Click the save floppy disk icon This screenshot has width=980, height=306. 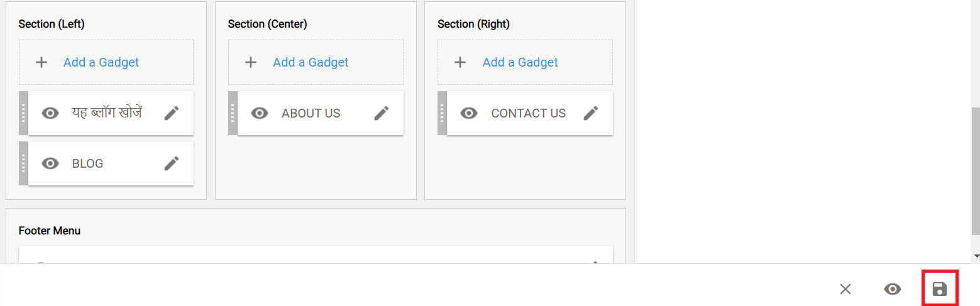coord(940,289)
